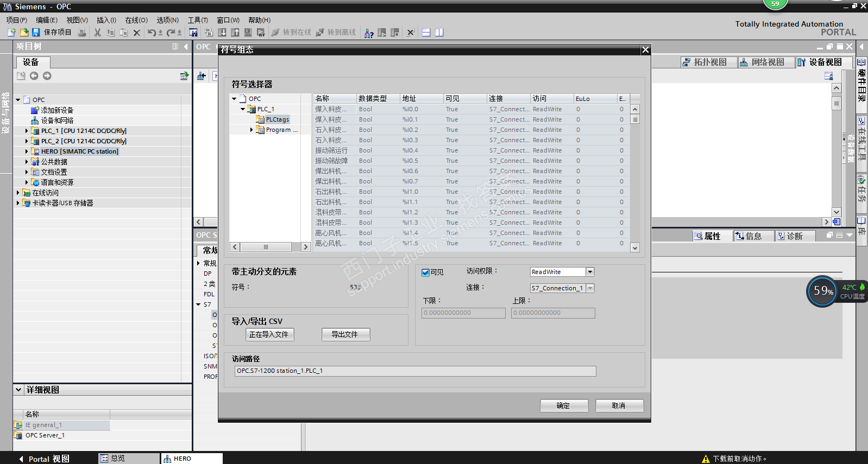Collapse the OPC root in symbol selector
This screenshot has width=868, height=464.
click(234, 99)
